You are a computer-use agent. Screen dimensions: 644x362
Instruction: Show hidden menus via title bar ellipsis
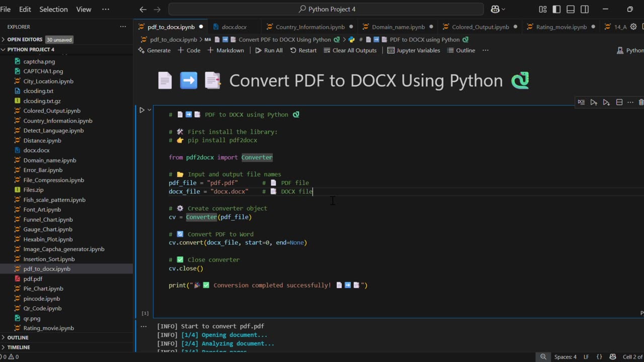pos(106,9)
